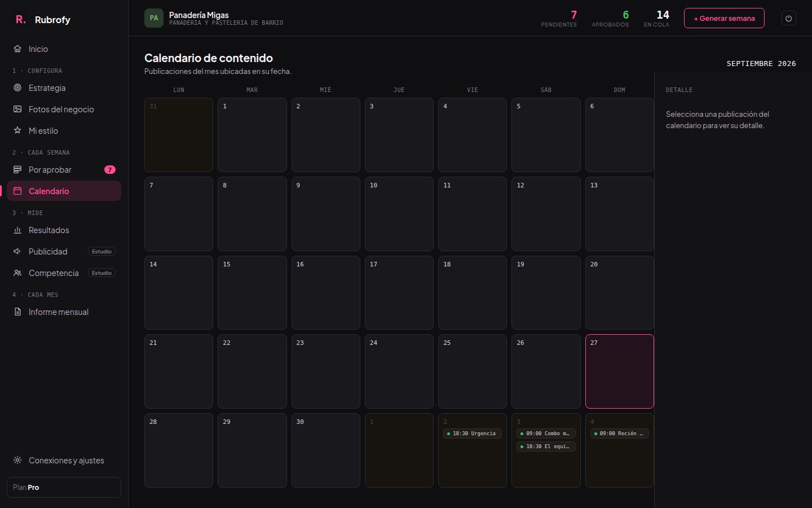The image size is (812, 508).
Task: Select day 15 in the calendar
Action: [252, 293]
